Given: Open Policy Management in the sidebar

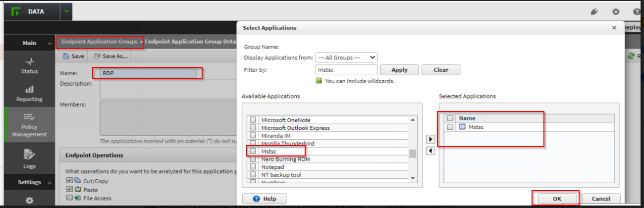Looking at the screenshot, I should tap(29, 124).
